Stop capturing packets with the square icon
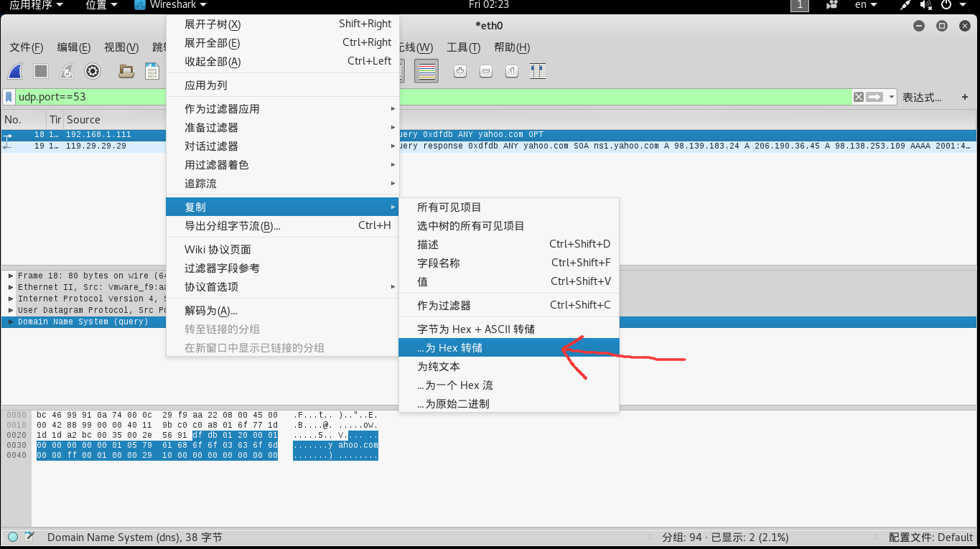 (41, 71)
